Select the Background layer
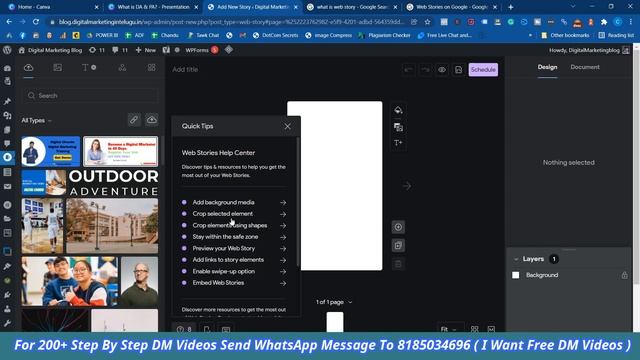This screenshot has height=360, width=640. (x=570, y=275)
